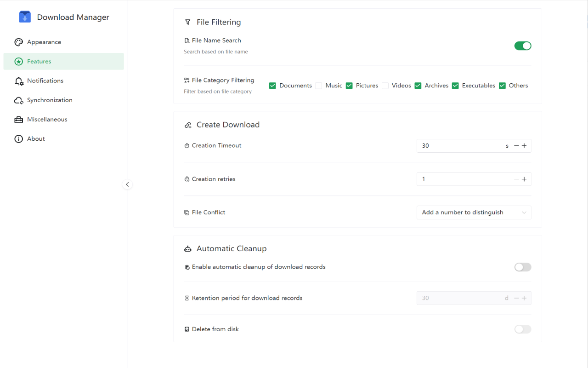
Task: Click the About info icon
Action: (x=18, y=139)
